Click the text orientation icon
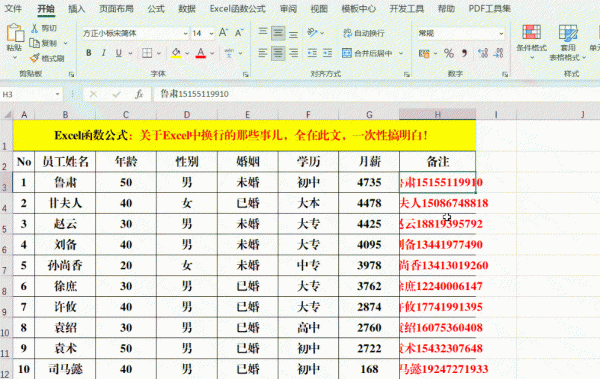Image resolution: width=600 pixels, height=379 pixels. pos(313,33)
